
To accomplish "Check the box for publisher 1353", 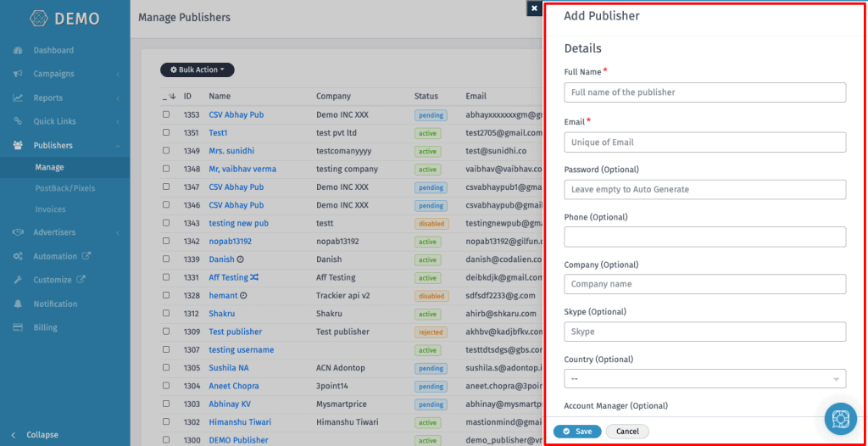I will point(166,114).
